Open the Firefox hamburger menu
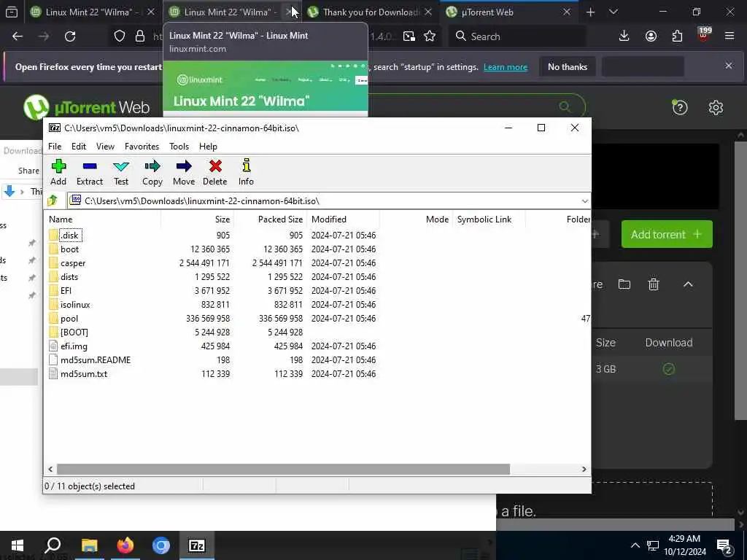This screenshot has height=560, width=747. point(729,36)
